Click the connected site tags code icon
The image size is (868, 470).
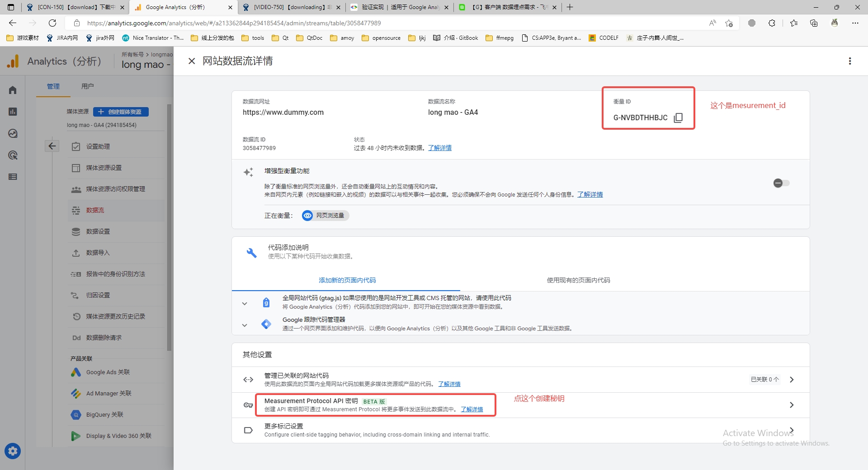[x=248, y=380]
